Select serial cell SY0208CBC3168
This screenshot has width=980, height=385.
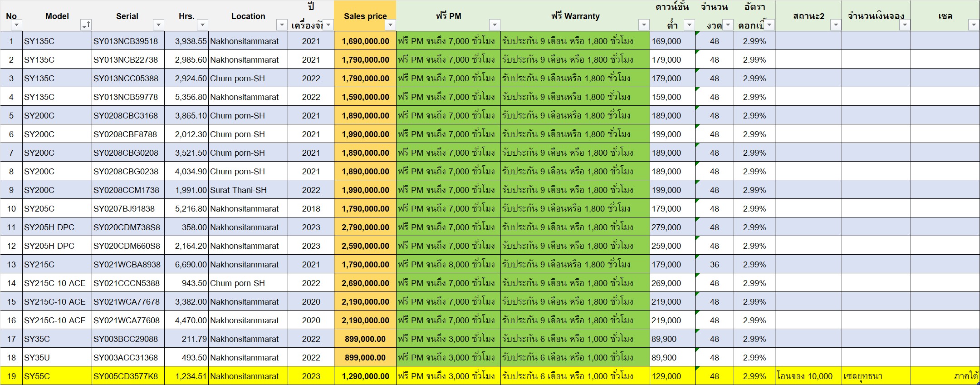point(128,115)
